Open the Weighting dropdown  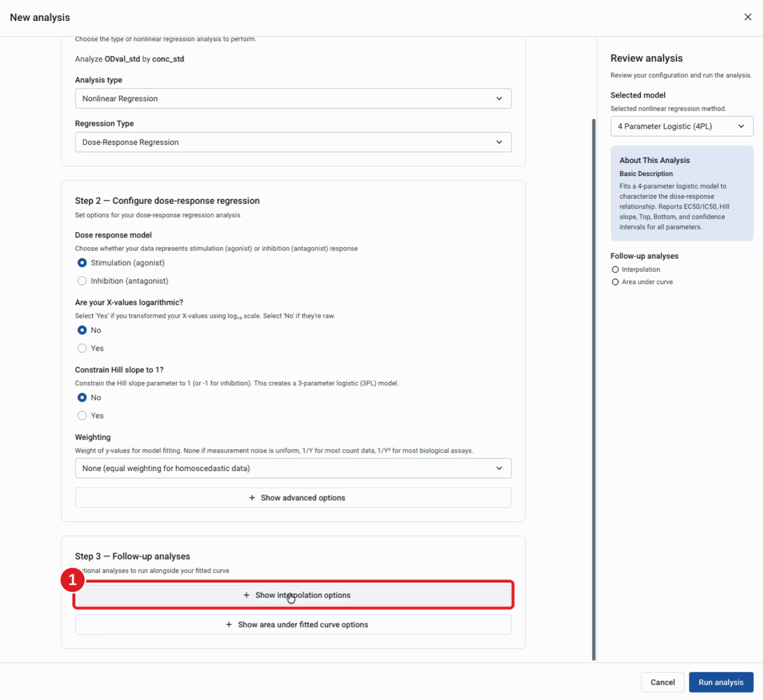point(293,468)
